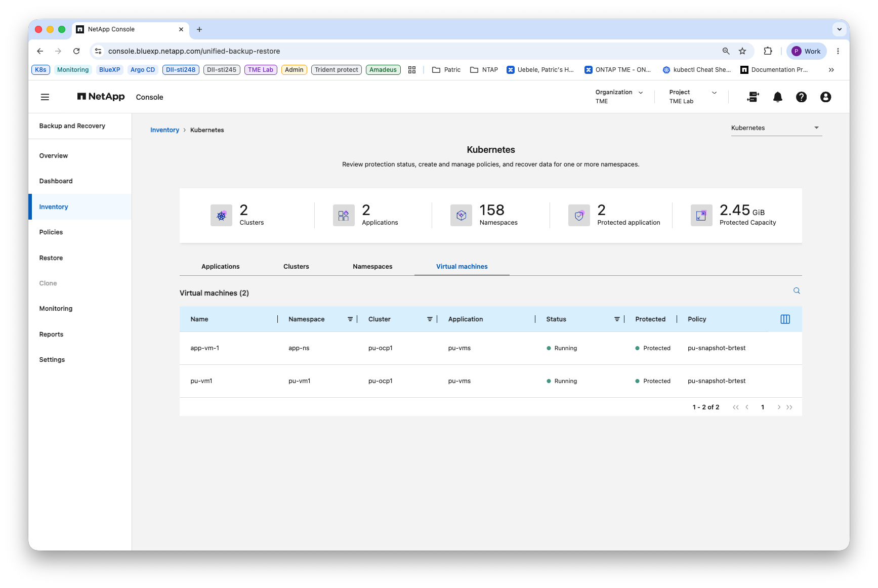Image resolution: width=878 pixels, height=588 pixels.
Task: Click the Protected Capacity icon
Action: pos(701,216)
